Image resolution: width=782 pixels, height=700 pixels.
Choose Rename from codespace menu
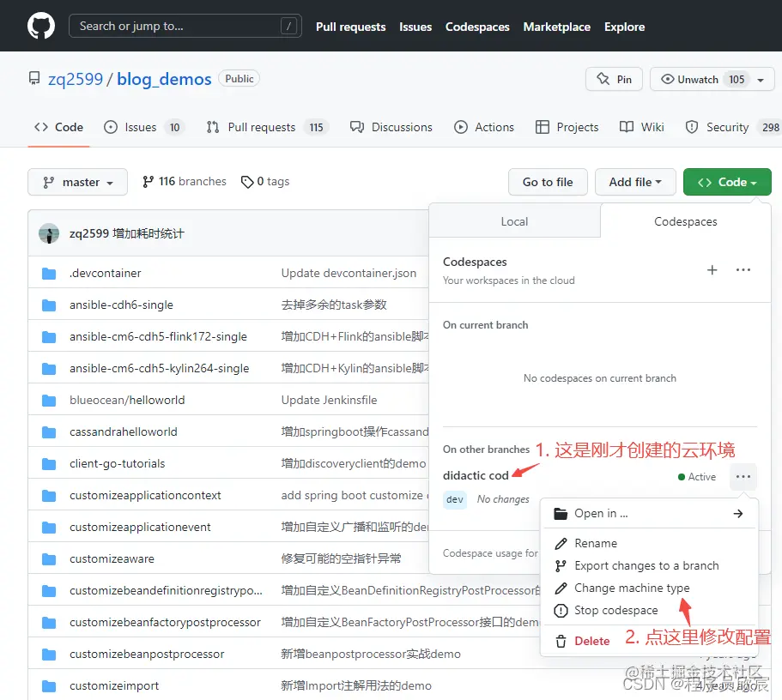pos(649,544)
